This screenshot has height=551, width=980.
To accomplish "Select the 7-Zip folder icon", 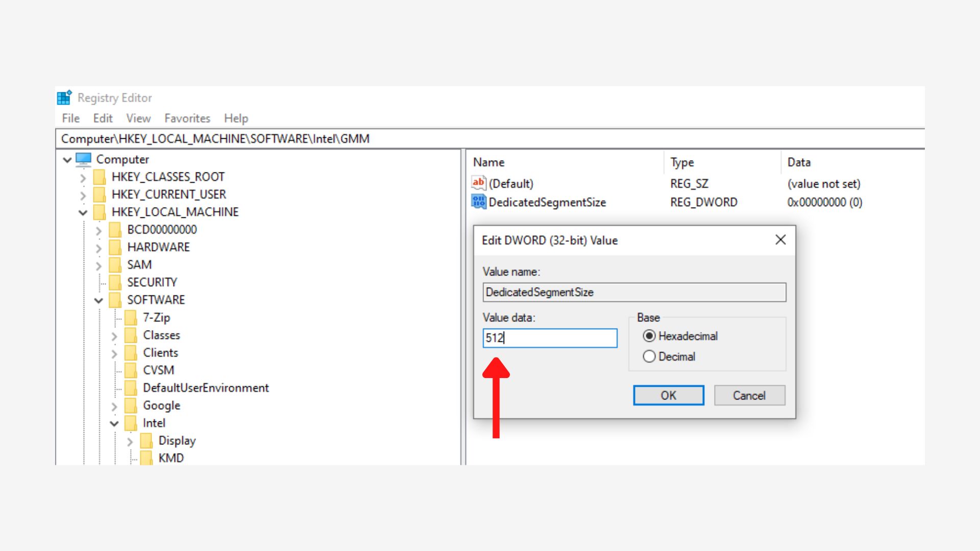I will [x=131, y=318].
